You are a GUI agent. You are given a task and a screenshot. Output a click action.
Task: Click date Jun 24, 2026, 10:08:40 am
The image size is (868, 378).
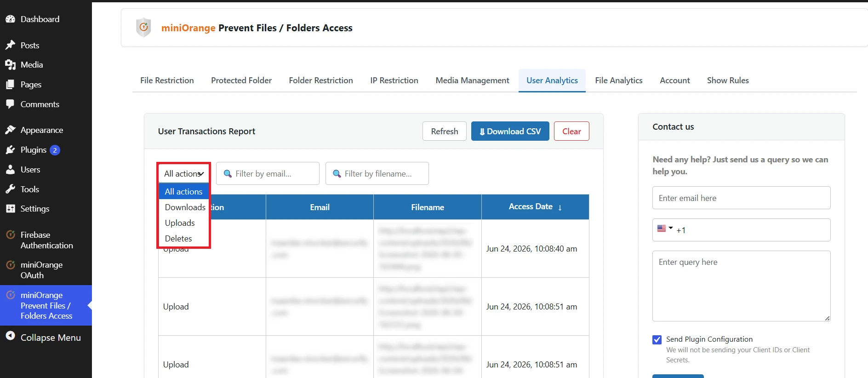531,249
